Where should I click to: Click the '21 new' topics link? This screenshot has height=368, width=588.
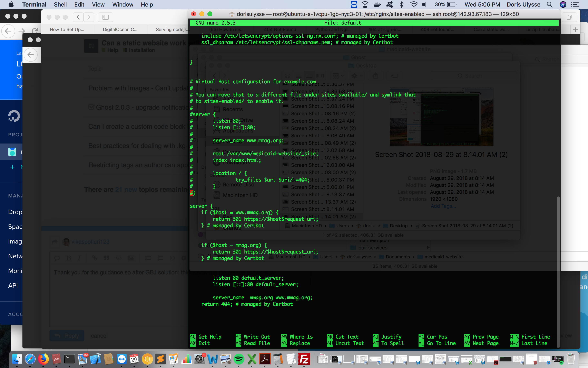click(x=126, y=189)
